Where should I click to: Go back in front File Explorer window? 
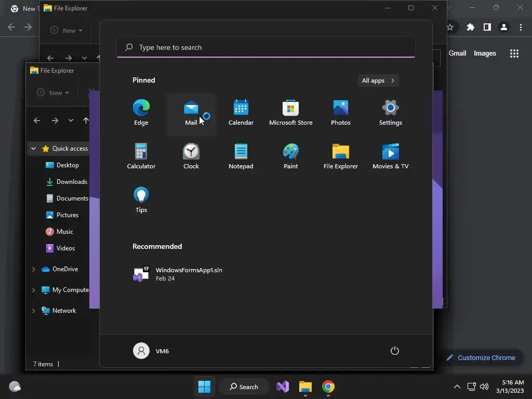pos(37,121)
